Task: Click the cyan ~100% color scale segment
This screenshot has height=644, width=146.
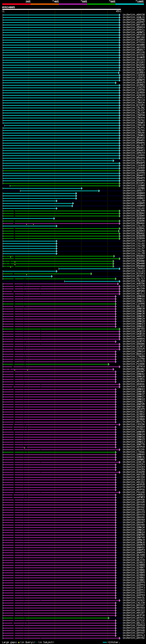Action: (x=130, y=4)
